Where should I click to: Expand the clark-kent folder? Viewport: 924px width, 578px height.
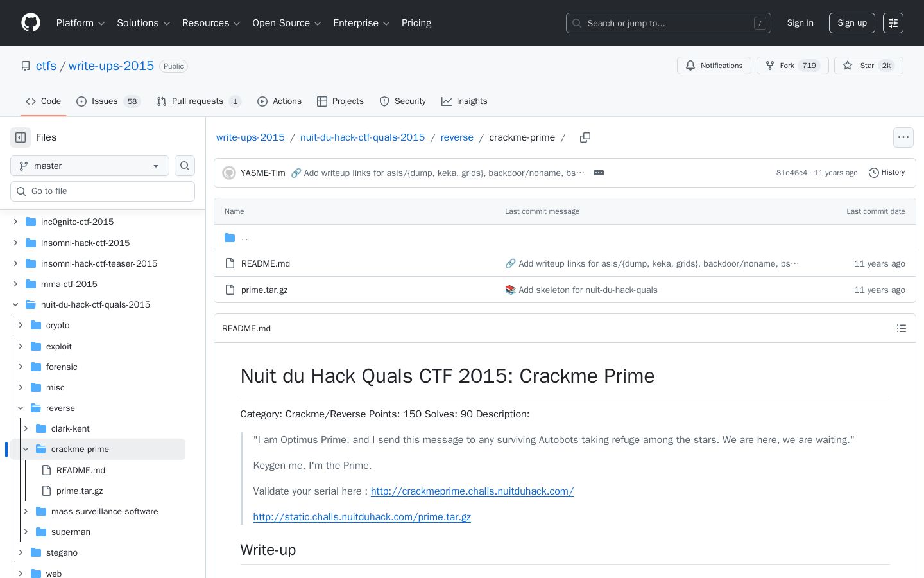point(26,428)
